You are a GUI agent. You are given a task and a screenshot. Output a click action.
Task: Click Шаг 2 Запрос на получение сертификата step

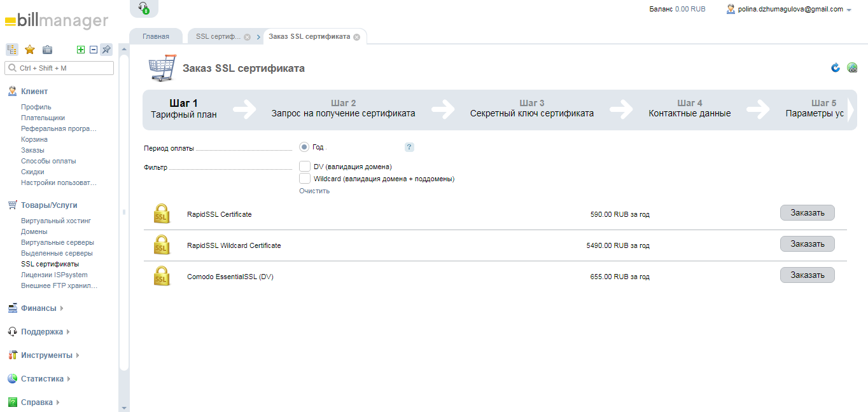click(344, 109)
